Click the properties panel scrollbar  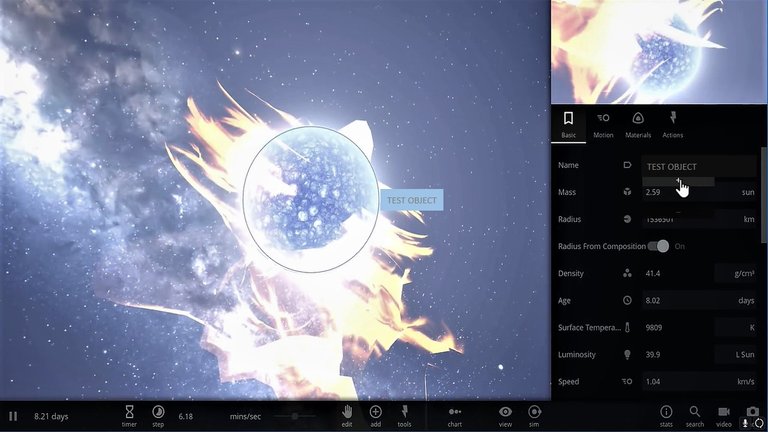(x=765, y=194)
